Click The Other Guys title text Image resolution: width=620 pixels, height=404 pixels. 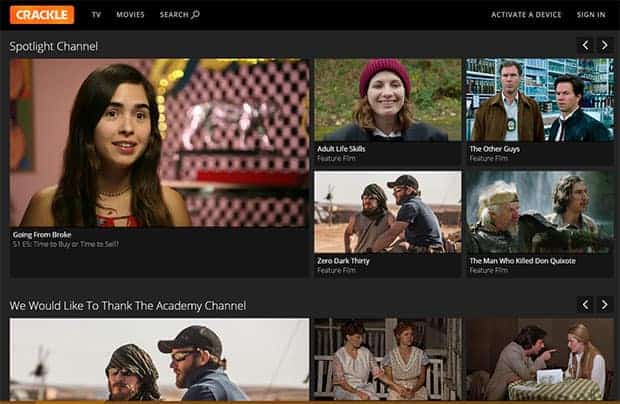pos(495,149)
